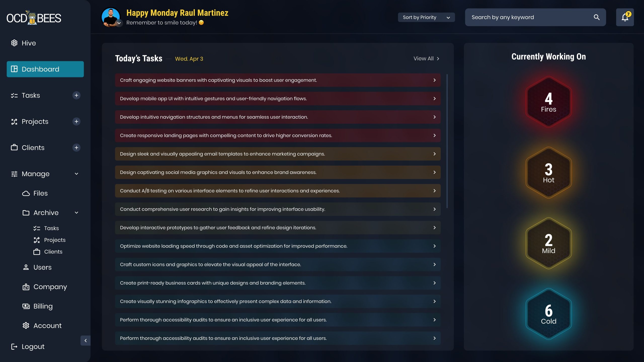Click the plus icon next to Tasks
The image size is (644, 362).
76,95
